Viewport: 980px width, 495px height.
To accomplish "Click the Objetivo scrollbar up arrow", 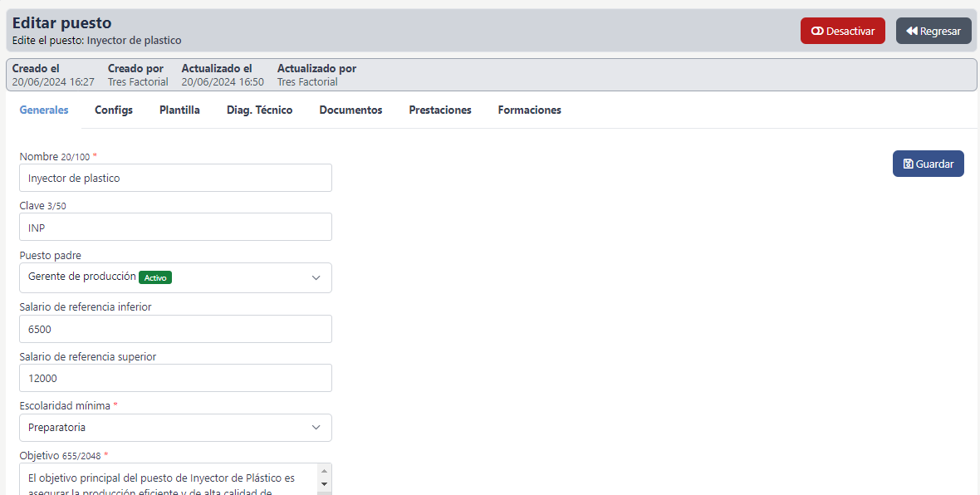I will point(324,471).
